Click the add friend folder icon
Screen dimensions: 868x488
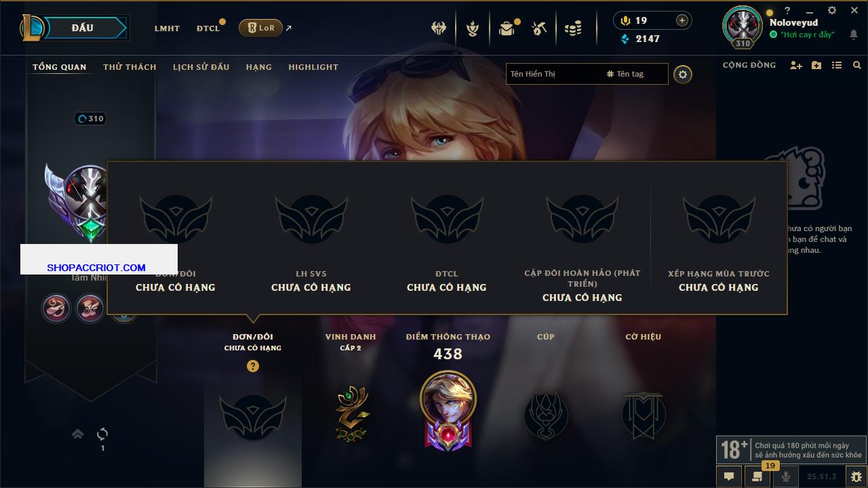pyautogui.click(x=816, y=65)
